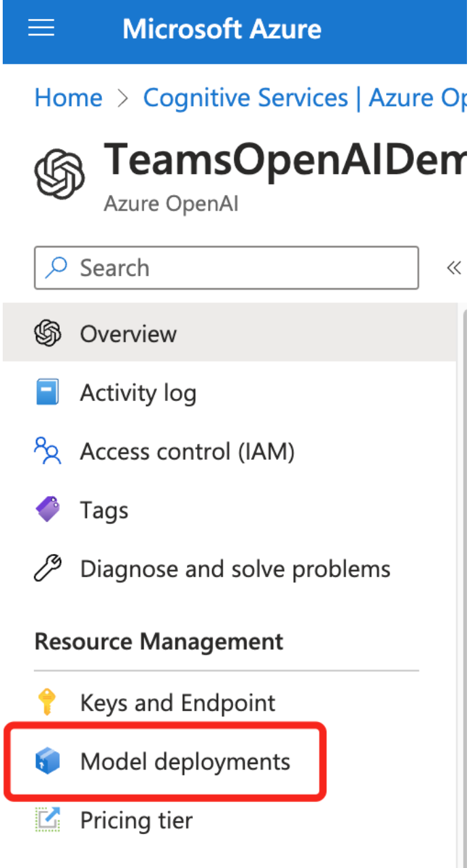Select Activity log menu item text
Screen dimensions: 469x868
138,393
